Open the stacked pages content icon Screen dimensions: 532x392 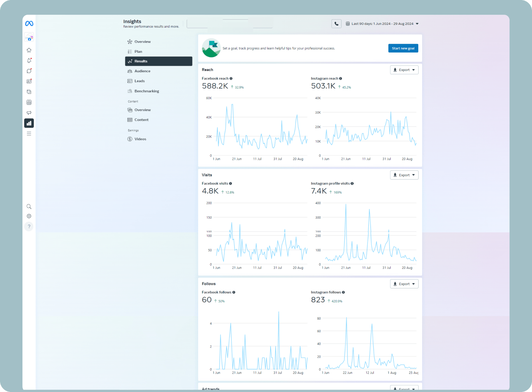click(x=29, y=92)
